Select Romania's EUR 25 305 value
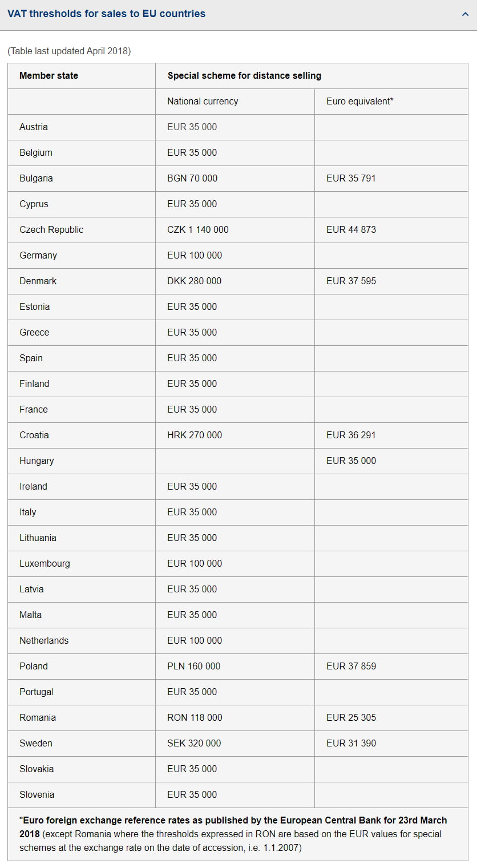The width and height of the screenshot is (477, 868). coord(349,717)
